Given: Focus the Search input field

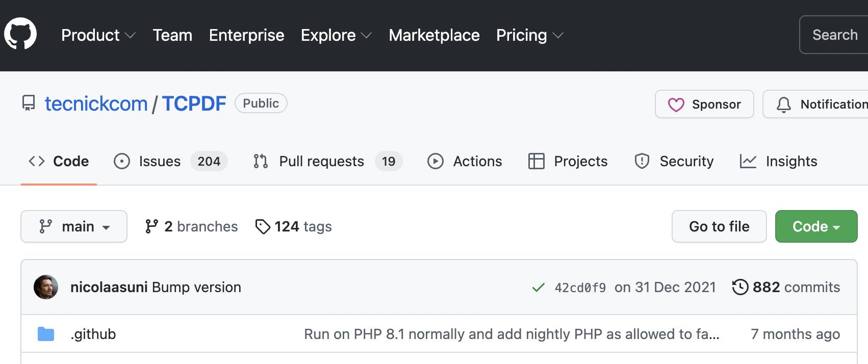Looking at the screenshot, I should pyautogui.click(x=834, y=35).
